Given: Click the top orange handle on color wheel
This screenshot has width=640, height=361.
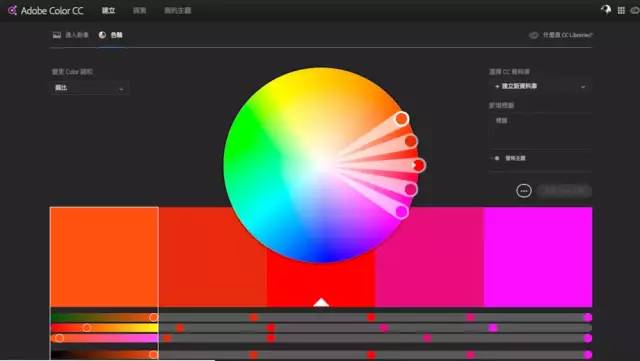Looking at the screenshot, I should [402, 119].
